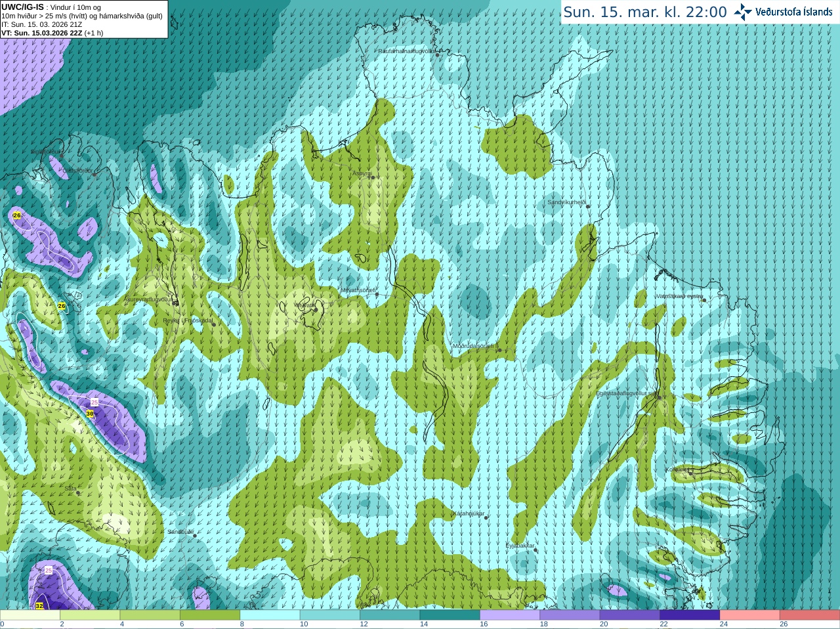Click the 8–10 m/s light cyan legend swatch
The height and width of the screenshot is (629, 840).
[270, 615]
